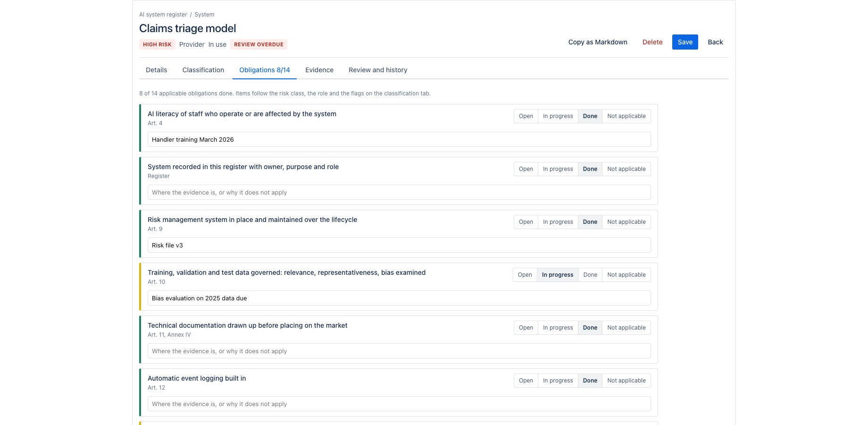Focus evidence field for Automatic event logging
Screen dimensions: 868x425
pos(399,404)
